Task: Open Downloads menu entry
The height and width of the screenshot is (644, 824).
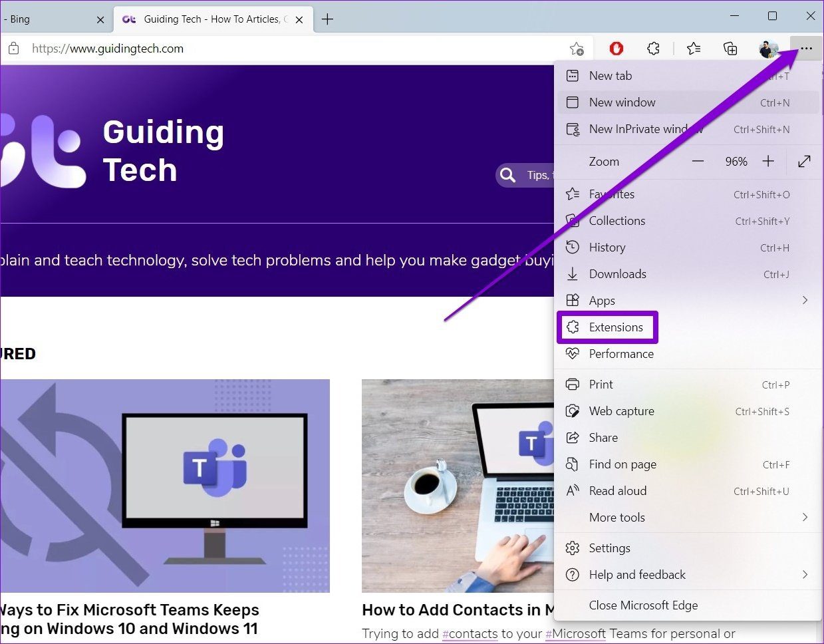Action: coord(688,274)
